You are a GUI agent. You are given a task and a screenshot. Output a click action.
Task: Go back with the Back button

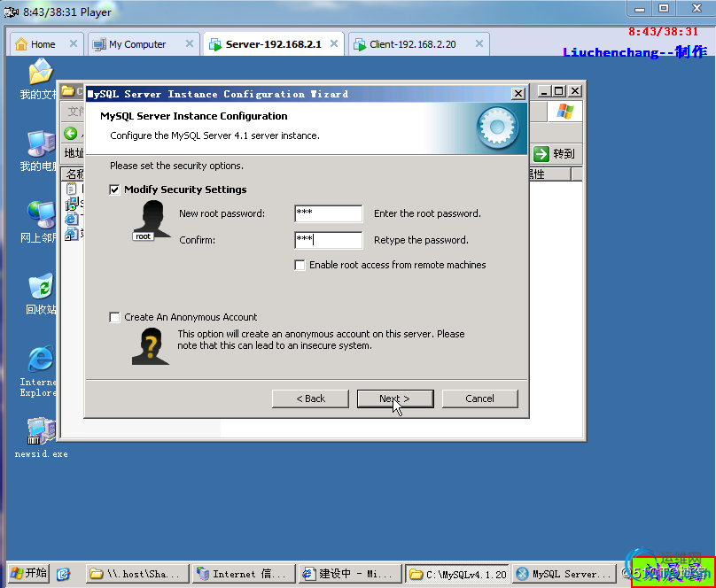tap(310, 398)
